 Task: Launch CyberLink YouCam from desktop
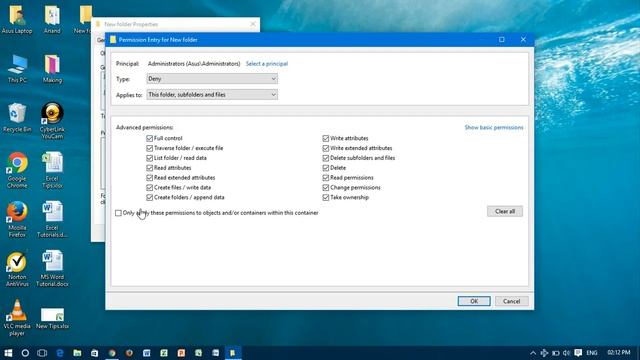pyautogui.click(x=52, y=120)
